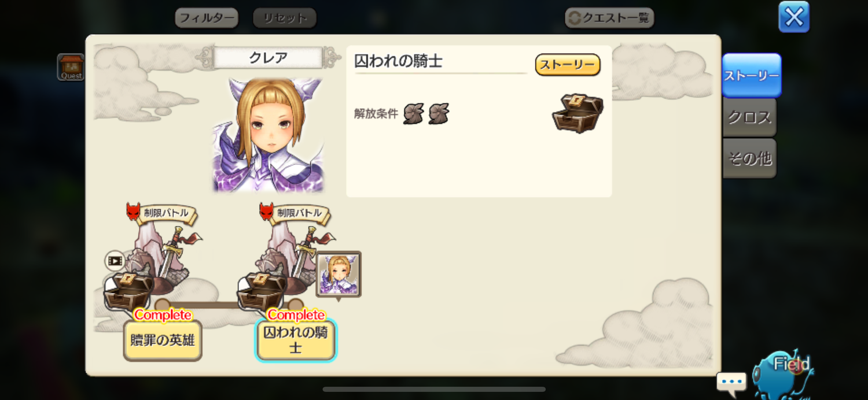Tap treasure chest above 囚われの騎士 node
Image resolution: width=868 pixels, height=400 pixels.
pos(262,291)
